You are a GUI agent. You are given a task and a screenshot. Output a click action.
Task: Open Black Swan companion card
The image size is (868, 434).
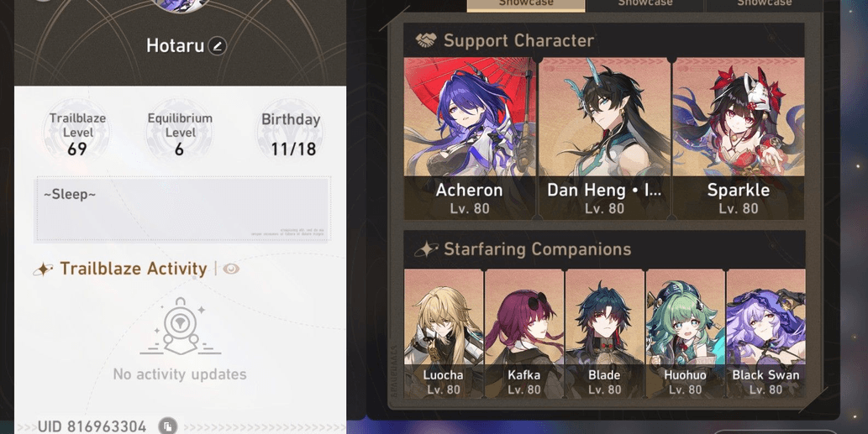point(765,333)
